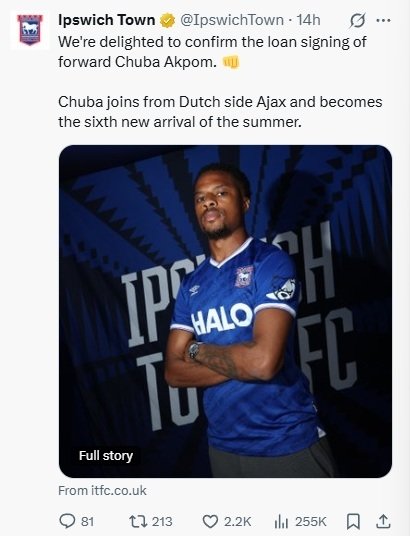Click the tweet text about Chuba Akpom

coord(220,82)
